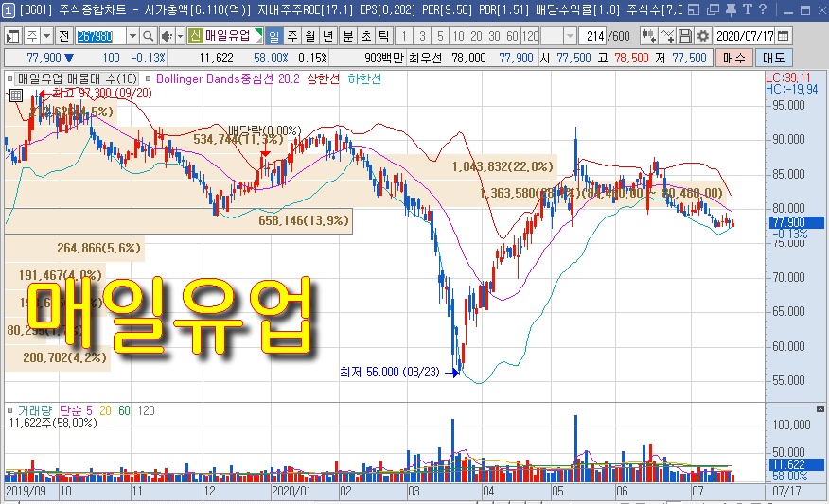Screen dimensions: 829x504
Task: Click the speaker sound alert icon
Action: (x=167, y=37)
